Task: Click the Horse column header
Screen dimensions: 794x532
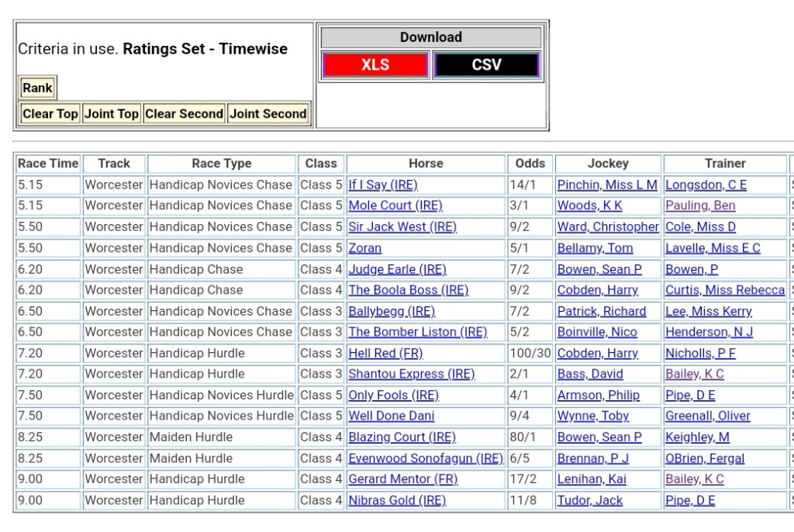Action: pyautogui.click(x=426, y=164)
